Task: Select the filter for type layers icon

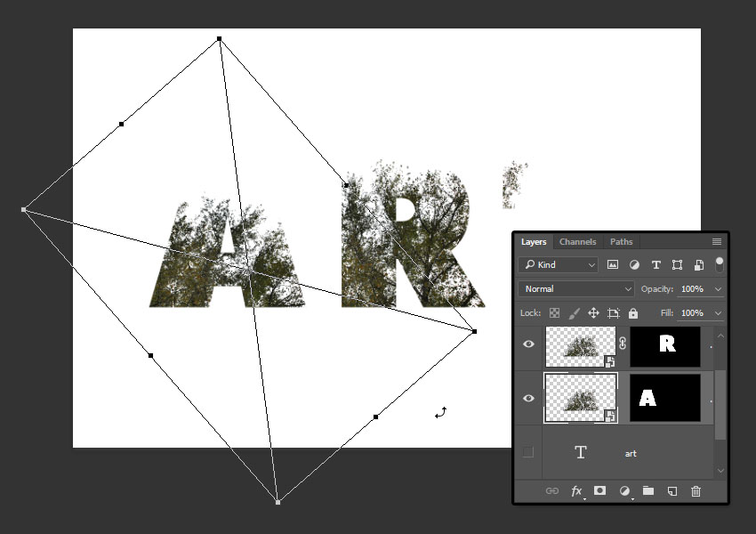Action: tap(655, 264)
